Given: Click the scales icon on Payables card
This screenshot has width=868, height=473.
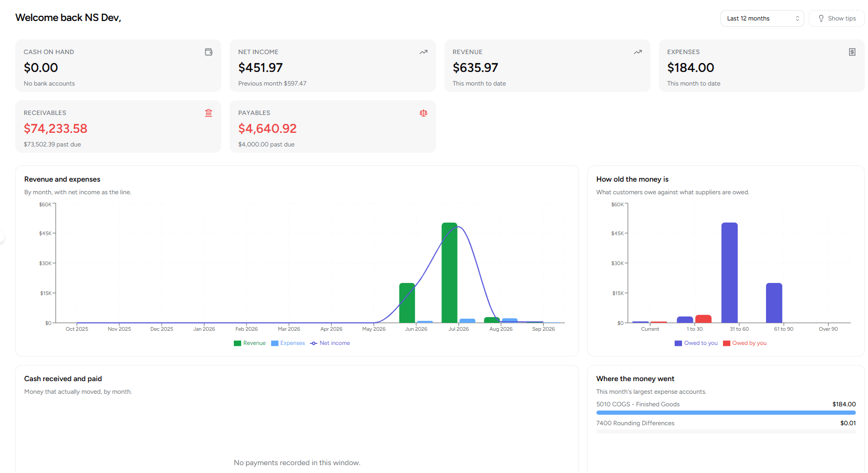Looking at the screenshot, I should pyautogui.click(x=423, y=113).
